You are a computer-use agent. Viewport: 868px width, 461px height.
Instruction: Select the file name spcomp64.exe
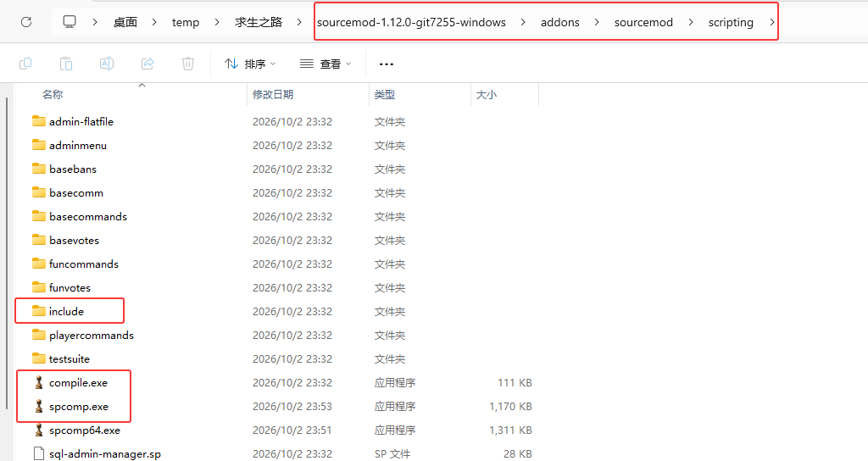pyautogui.click(x=85, y=430)
